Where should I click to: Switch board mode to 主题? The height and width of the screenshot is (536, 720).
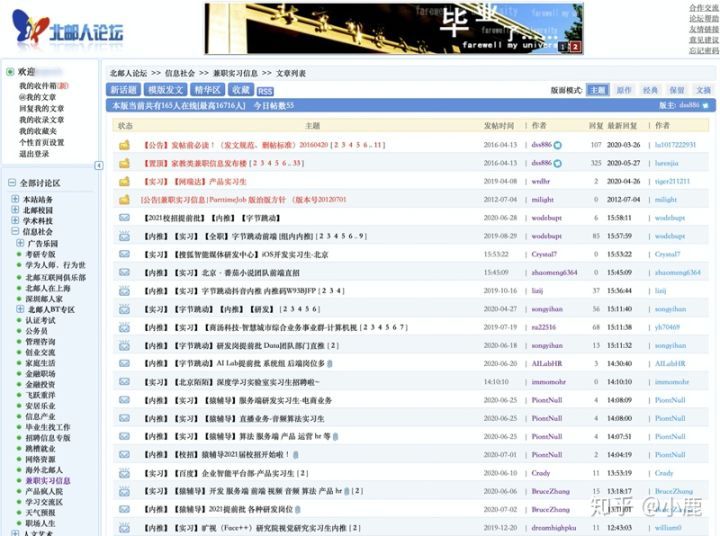click(597, 90)
